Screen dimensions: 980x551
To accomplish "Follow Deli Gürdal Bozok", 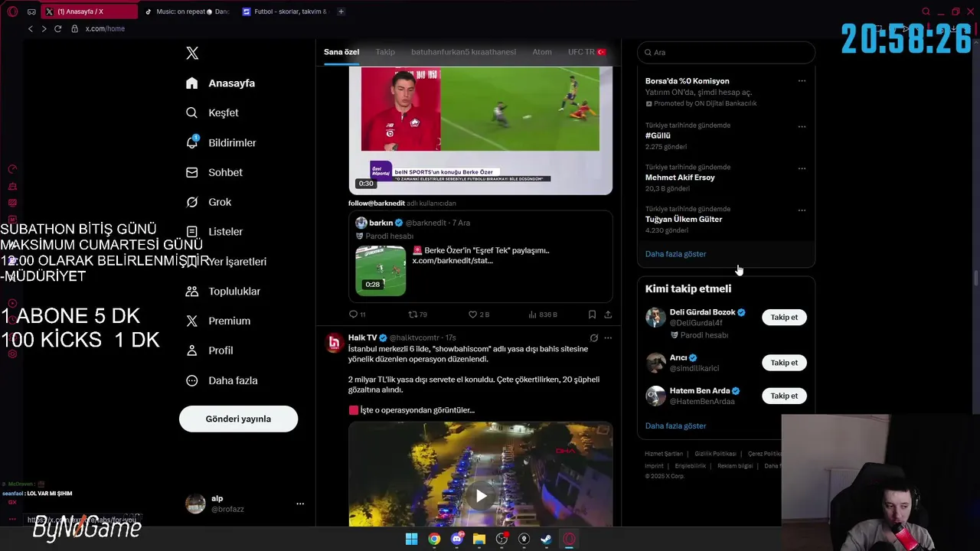I will [784, 318].
